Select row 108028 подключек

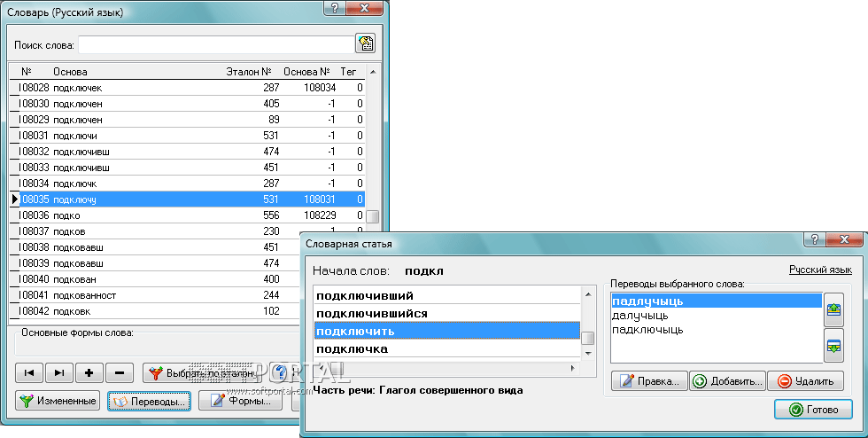coord(187,88)
